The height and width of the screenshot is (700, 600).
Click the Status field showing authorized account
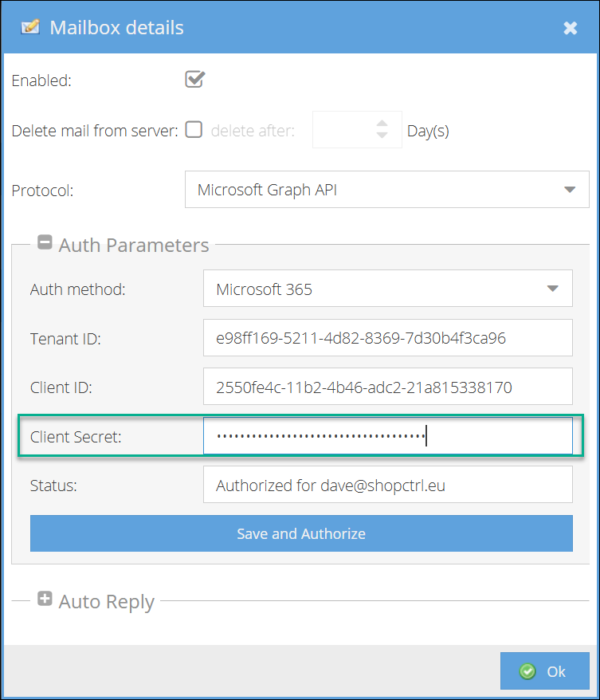pyautogui.click(x=388, y=485)
